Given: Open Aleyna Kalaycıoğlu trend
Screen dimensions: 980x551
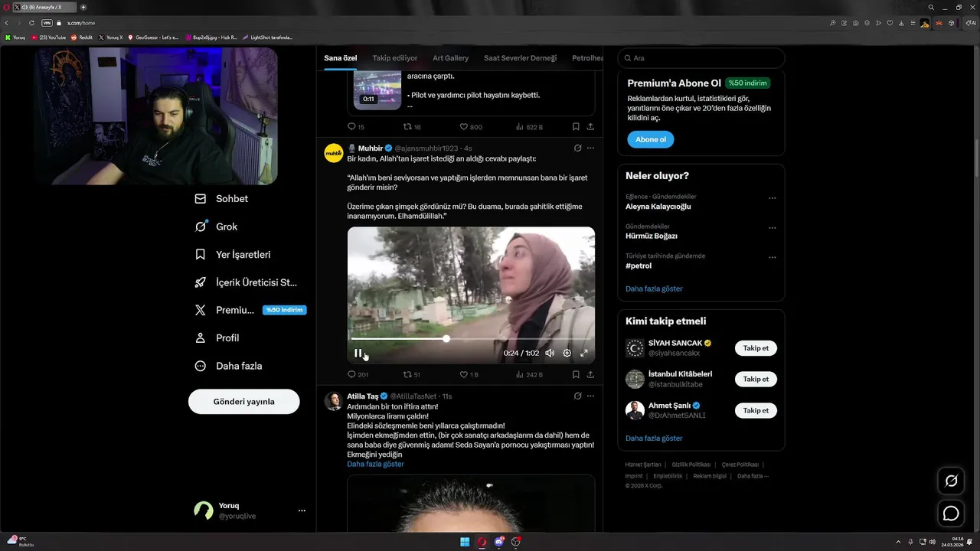Looking at the screenshot, I should pos(658,207).
